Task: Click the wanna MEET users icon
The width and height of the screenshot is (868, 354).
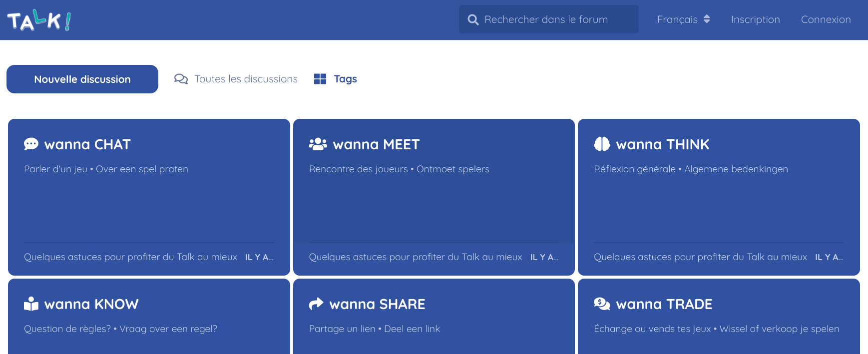Action: [318, 144]
